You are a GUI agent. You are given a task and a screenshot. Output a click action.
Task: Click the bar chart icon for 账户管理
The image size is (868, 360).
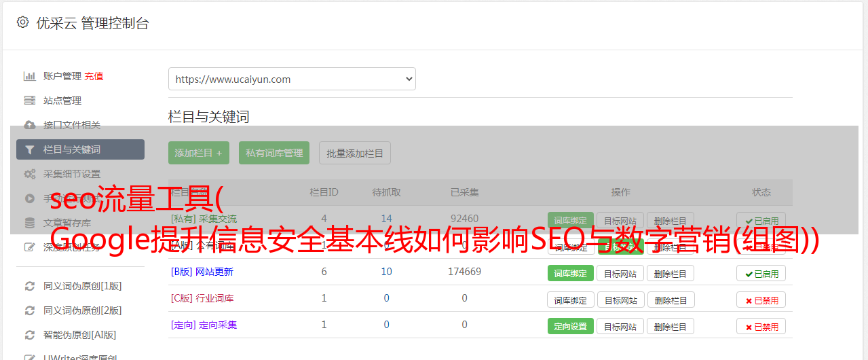coord(29,76)
